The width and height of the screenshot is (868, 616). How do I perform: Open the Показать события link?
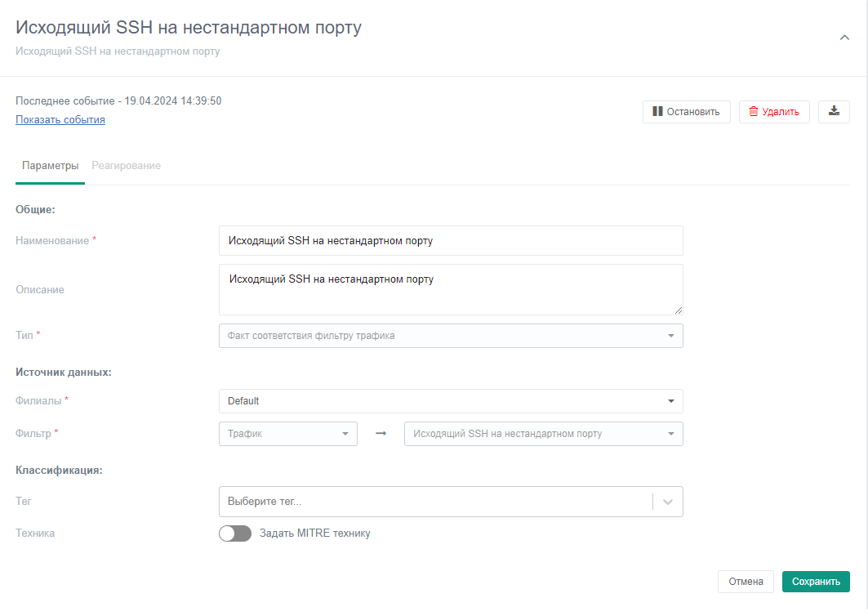click(x=60, y=120)
